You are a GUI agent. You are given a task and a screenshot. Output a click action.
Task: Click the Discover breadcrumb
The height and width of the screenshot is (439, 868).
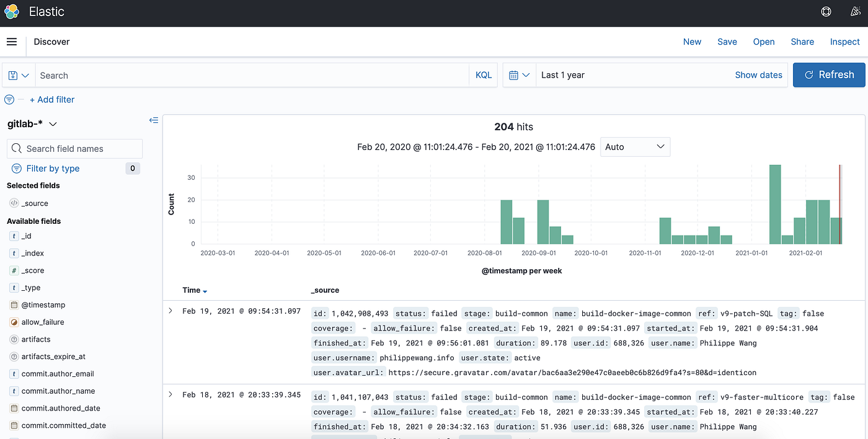coord(51,42)
